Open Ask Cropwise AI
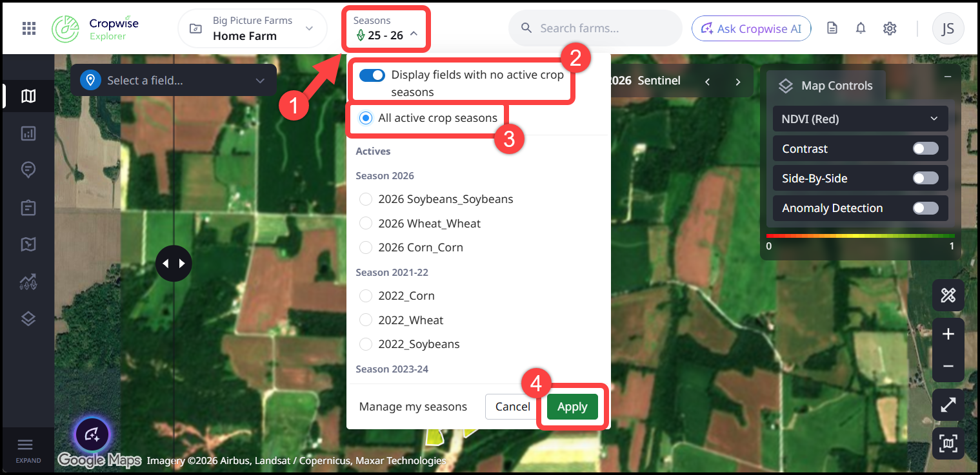This screenshot has height=475, width=980. (751, 28)
